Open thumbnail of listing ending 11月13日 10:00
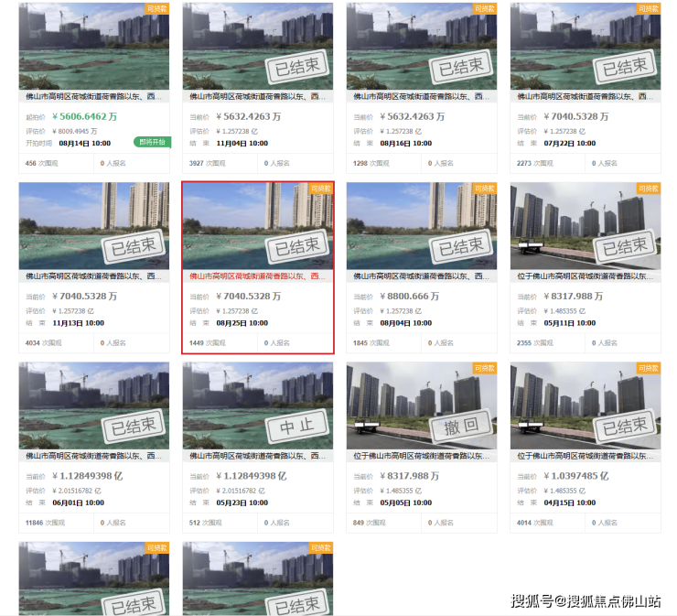677x616 pixels. point(94,226)
